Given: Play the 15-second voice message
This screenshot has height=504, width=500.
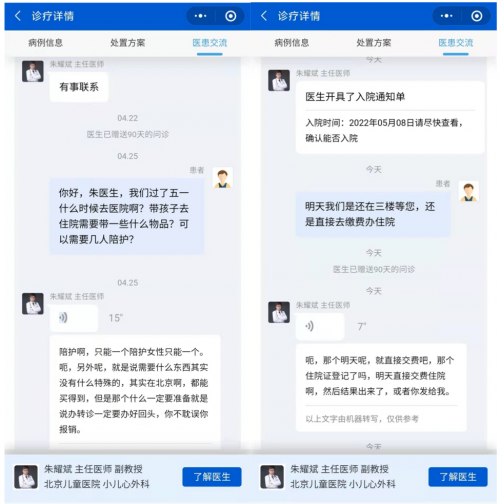Looking at the screenshot, I should (74, 318).
